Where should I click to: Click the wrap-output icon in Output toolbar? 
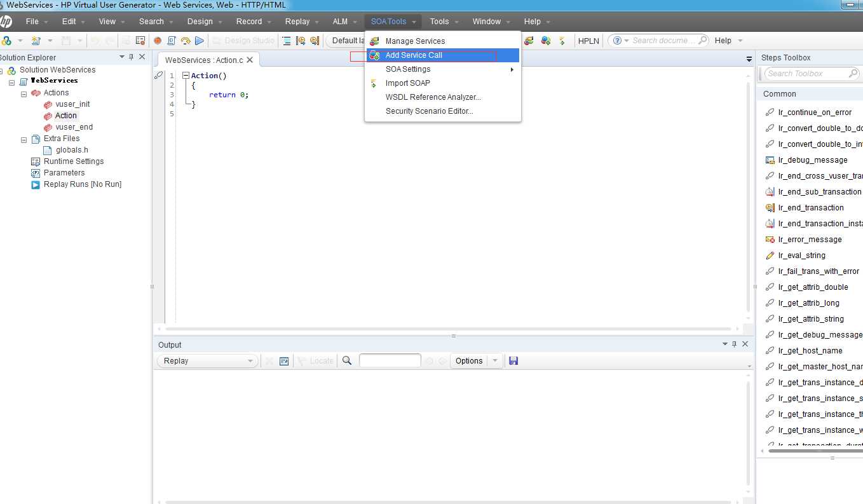click(284, 361)
